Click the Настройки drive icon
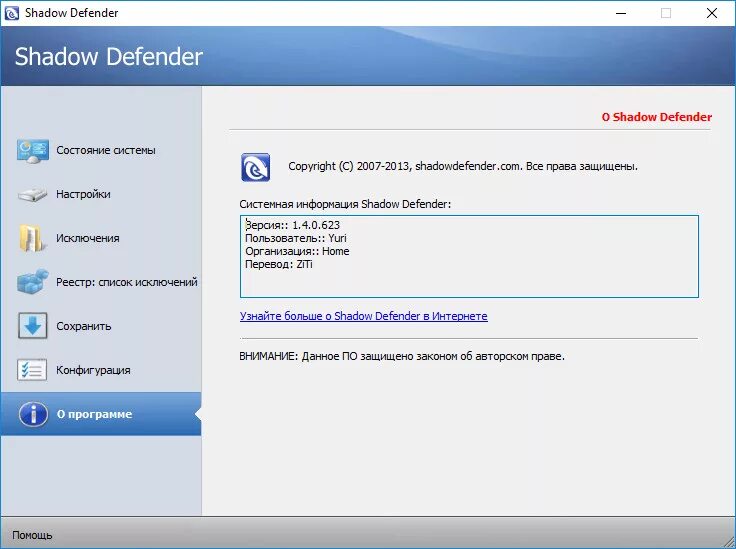 (x=32, y=194)
